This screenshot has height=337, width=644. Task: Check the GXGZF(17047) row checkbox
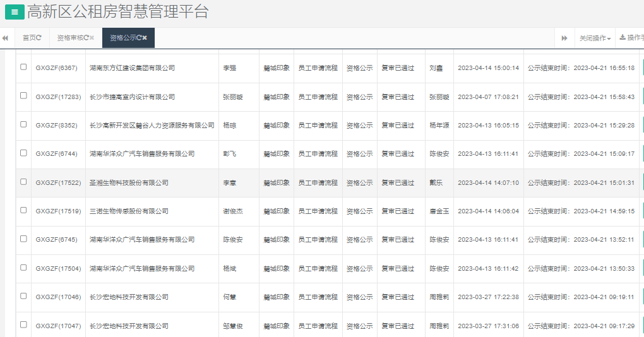coord(23,324)
